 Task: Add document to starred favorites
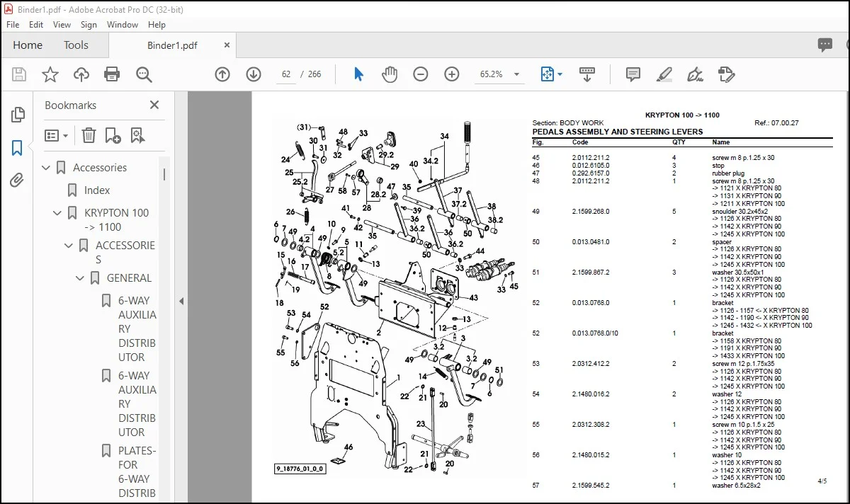[50, 74]
